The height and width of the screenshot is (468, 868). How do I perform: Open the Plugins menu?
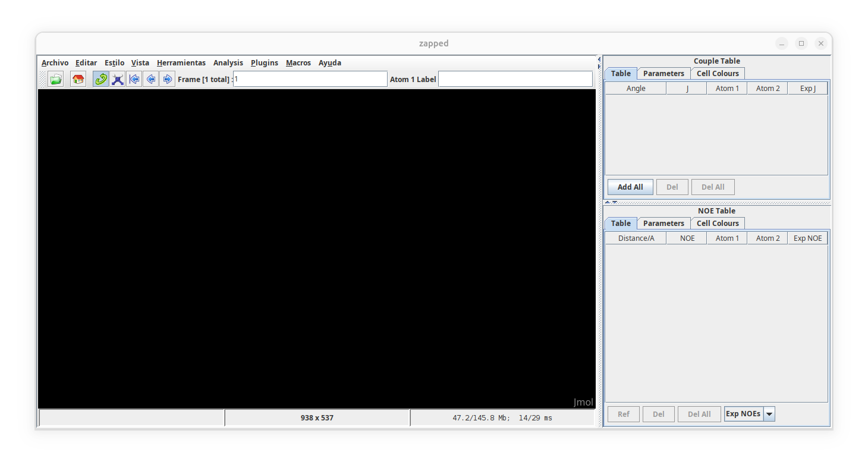tap(265, 62)
